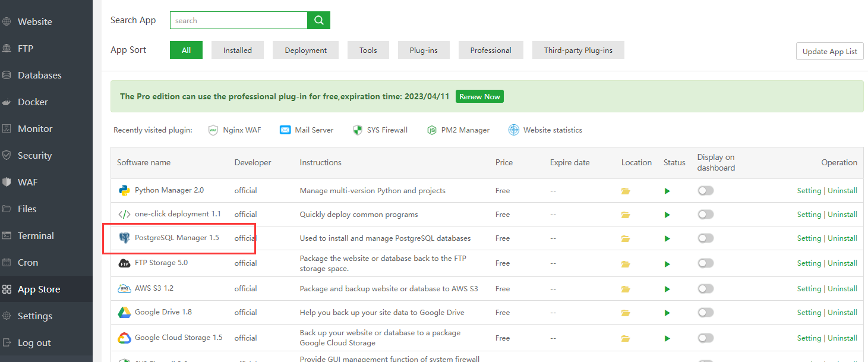Toggle dashboard display for PostgreSQL Manager

(x=705, y=238)
